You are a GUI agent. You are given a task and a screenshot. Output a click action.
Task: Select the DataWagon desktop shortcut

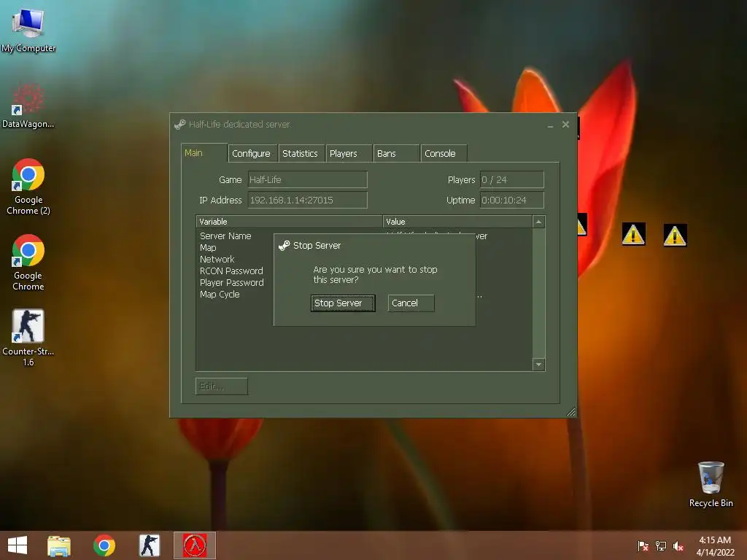tap(28, 105)
